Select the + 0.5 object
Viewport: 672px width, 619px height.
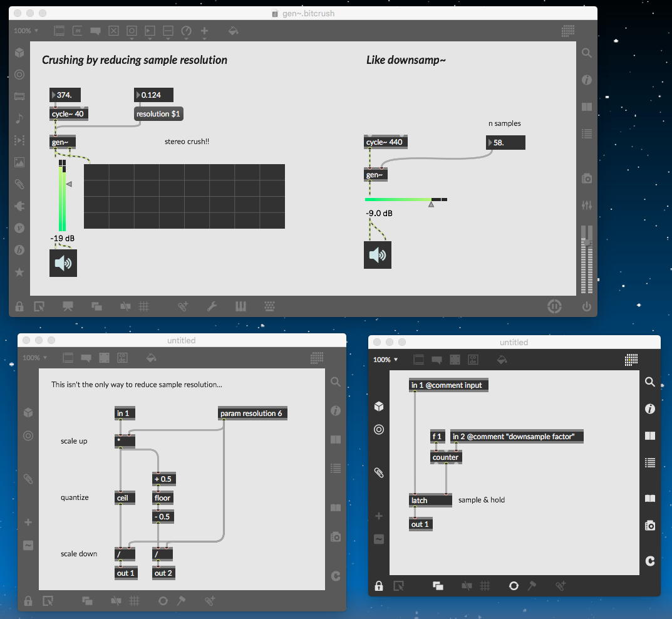[163, 479]
